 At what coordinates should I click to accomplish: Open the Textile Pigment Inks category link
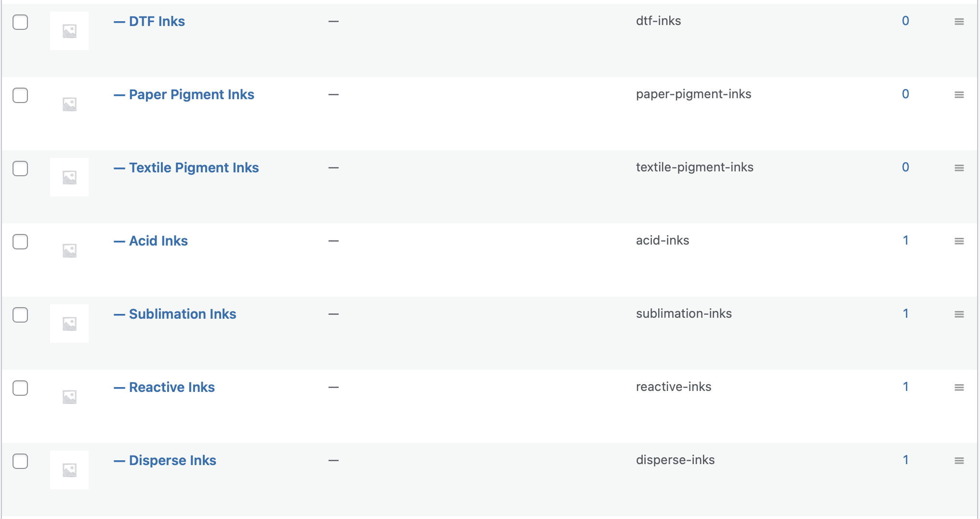[x=194, y=168]
